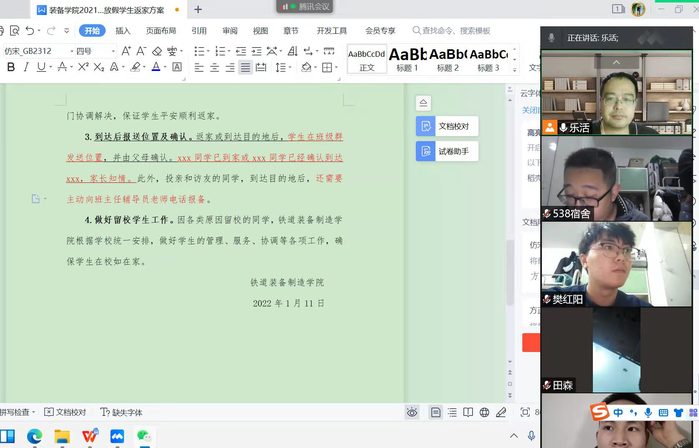699x448 pixels.
Task: Toggle superscript formatting
Action: 83,67
